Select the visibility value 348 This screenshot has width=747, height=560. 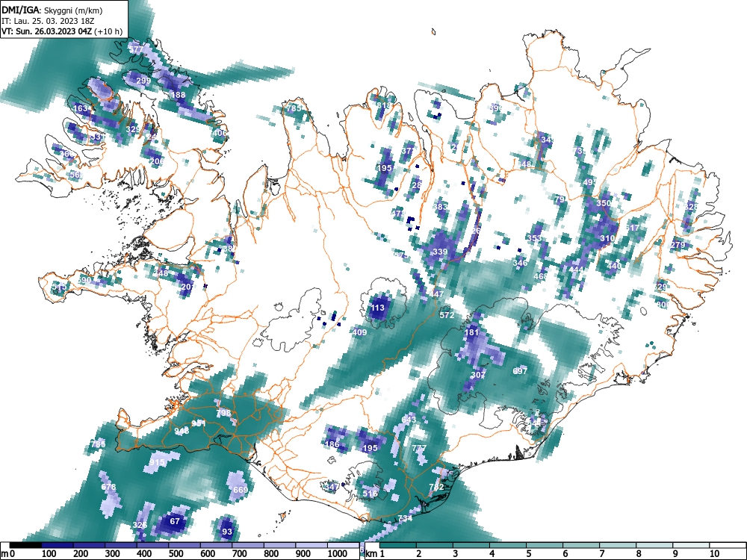161,273
